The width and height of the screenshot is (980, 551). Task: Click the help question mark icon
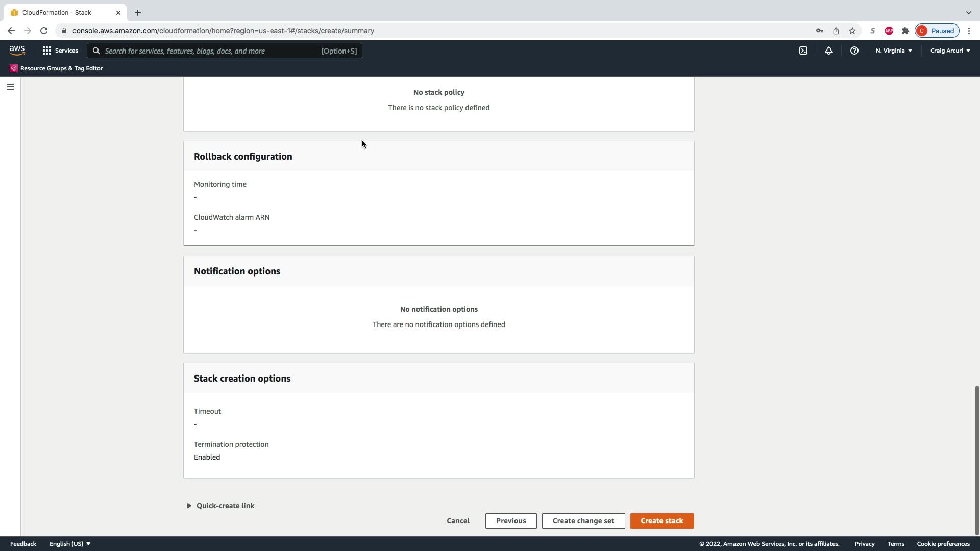coord(854,51)
